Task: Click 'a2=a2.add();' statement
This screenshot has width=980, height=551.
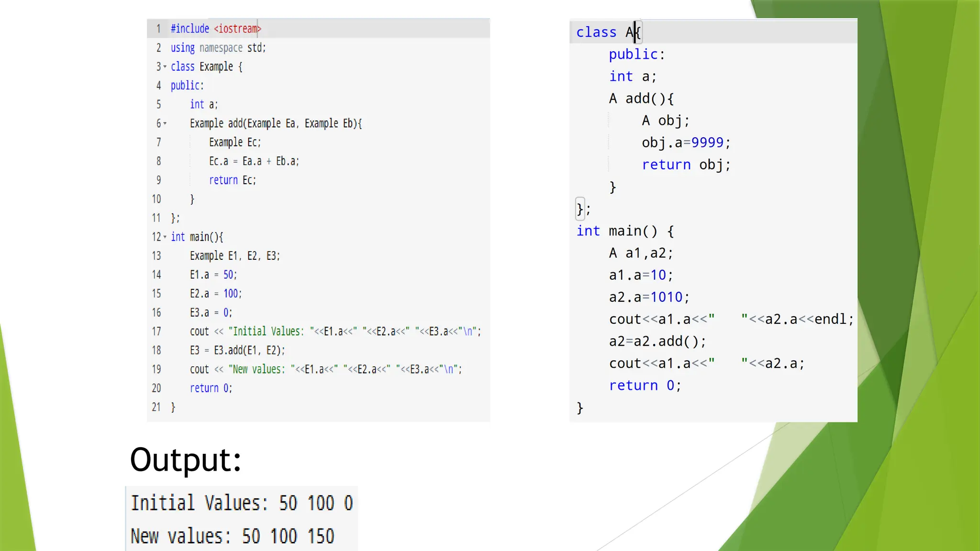Action: [657, 342]
